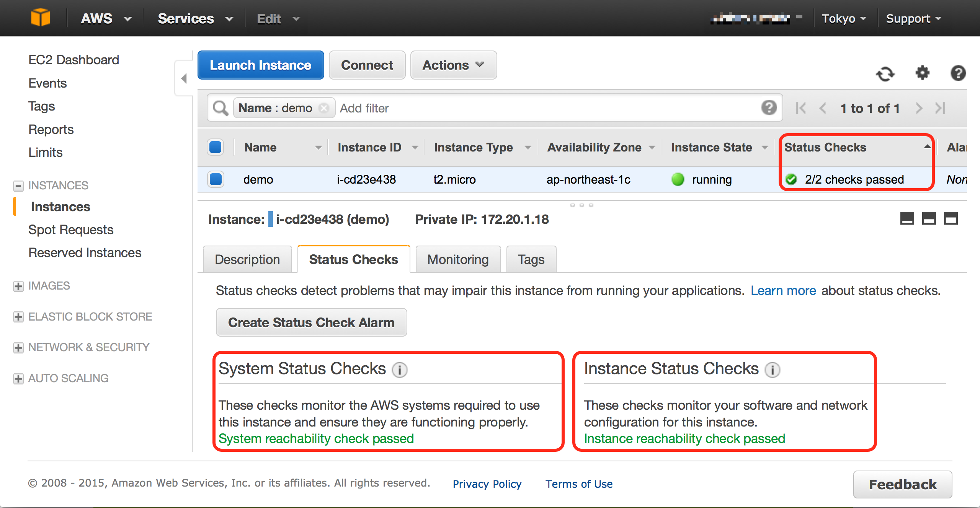The width and height of the screenshot is (980, 508).
Task: Click the Connect button
Action: (x=367, y=65)
